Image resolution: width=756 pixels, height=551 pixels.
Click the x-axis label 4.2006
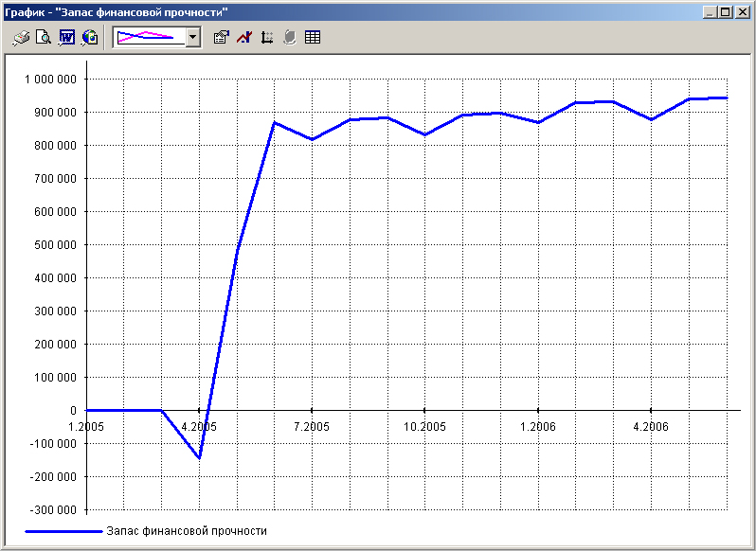[x=651, y=427]
